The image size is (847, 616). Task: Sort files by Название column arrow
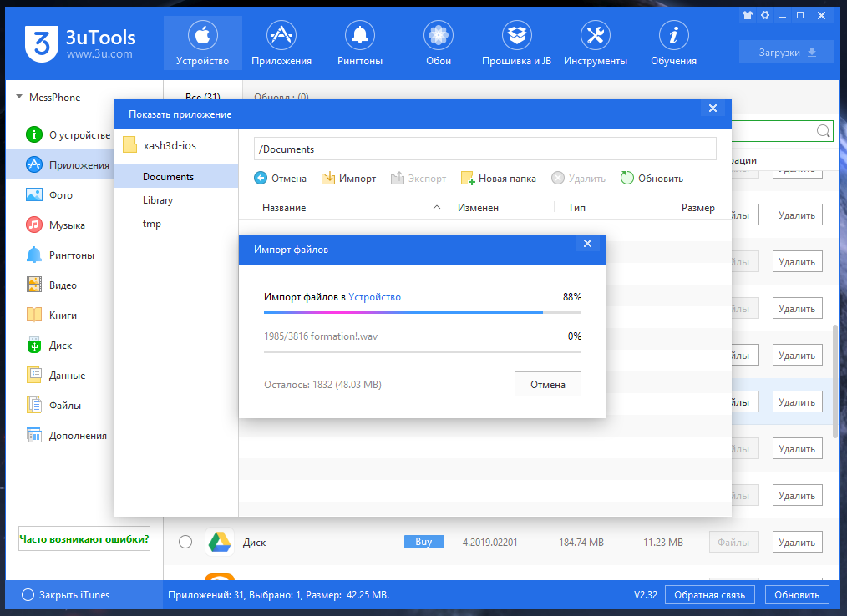pos(436,208)
